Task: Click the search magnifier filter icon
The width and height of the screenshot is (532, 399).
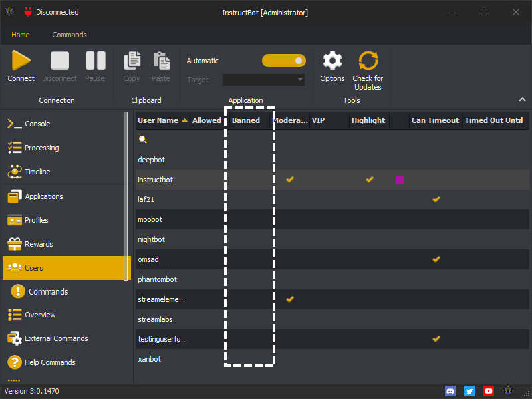Action: pos(143,140)
